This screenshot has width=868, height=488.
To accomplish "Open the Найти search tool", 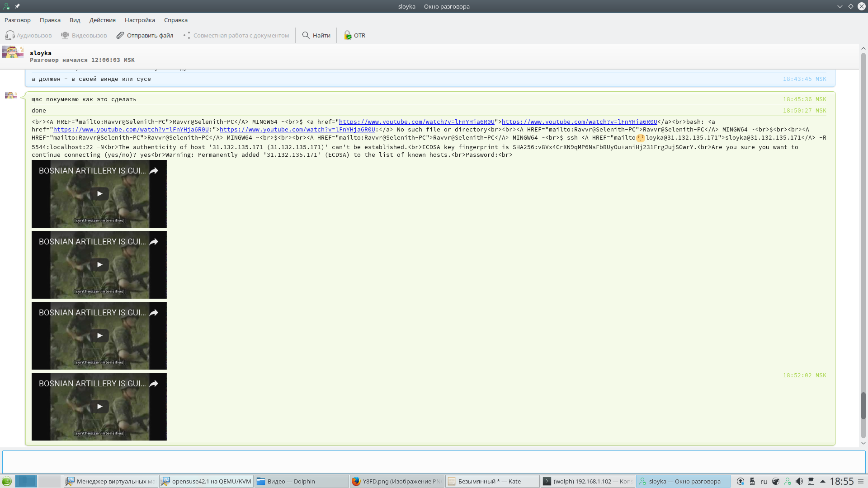I will click(x=316, y=35).
